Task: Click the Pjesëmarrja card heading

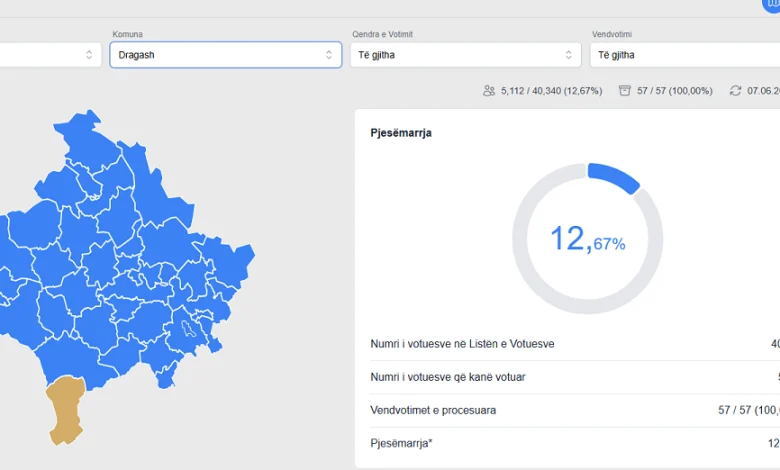Action: coord(401,133)
